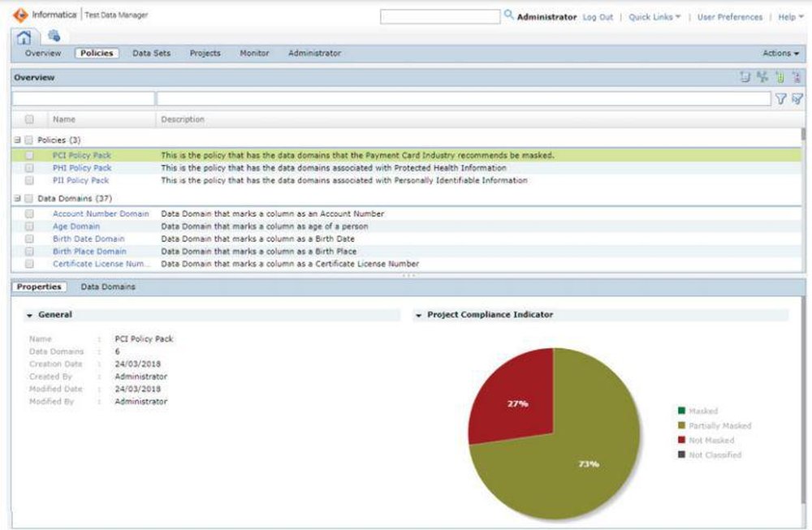Click the magnifier search icon beside Administrator
812x530 pixels.
508,15
